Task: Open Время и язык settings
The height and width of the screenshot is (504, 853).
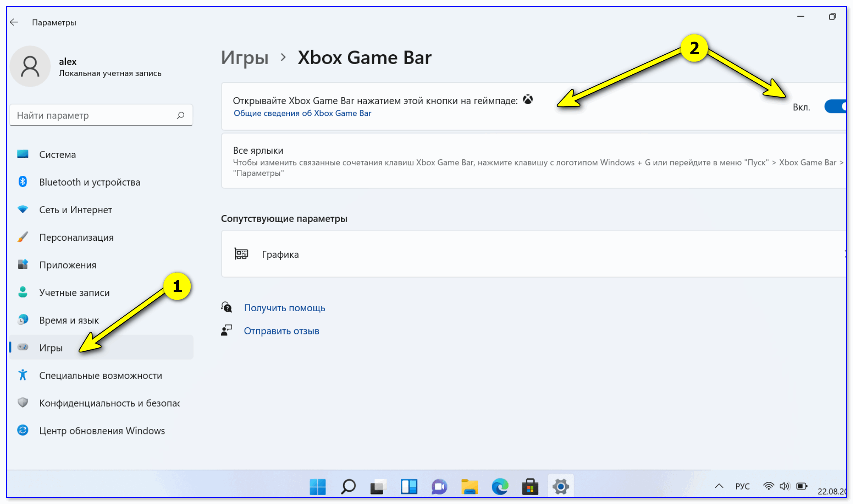Action: click(101, 320)
